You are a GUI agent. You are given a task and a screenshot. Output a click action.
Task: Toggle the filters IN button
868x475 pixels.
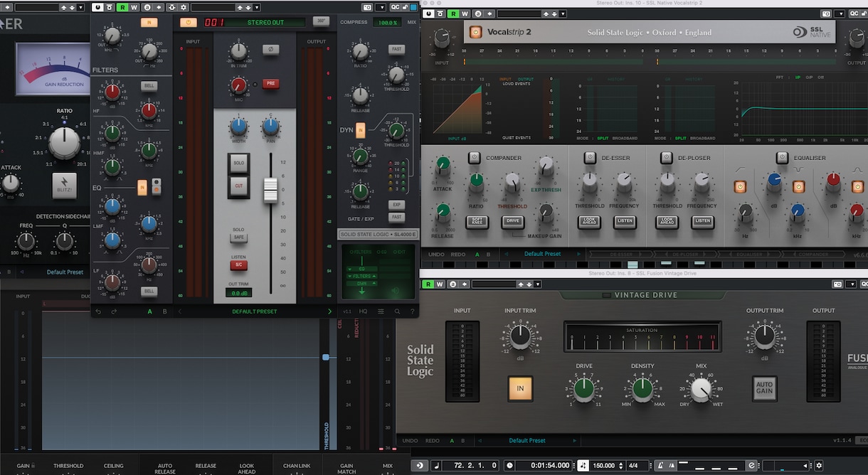[x=149, y=23]
